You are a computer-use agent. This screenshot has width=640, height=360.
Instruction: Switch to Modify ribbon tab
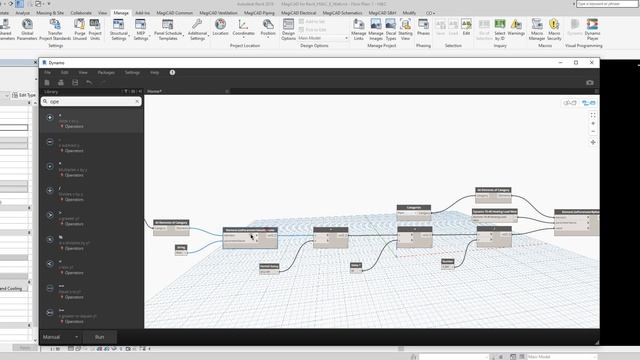pos(409,13)
